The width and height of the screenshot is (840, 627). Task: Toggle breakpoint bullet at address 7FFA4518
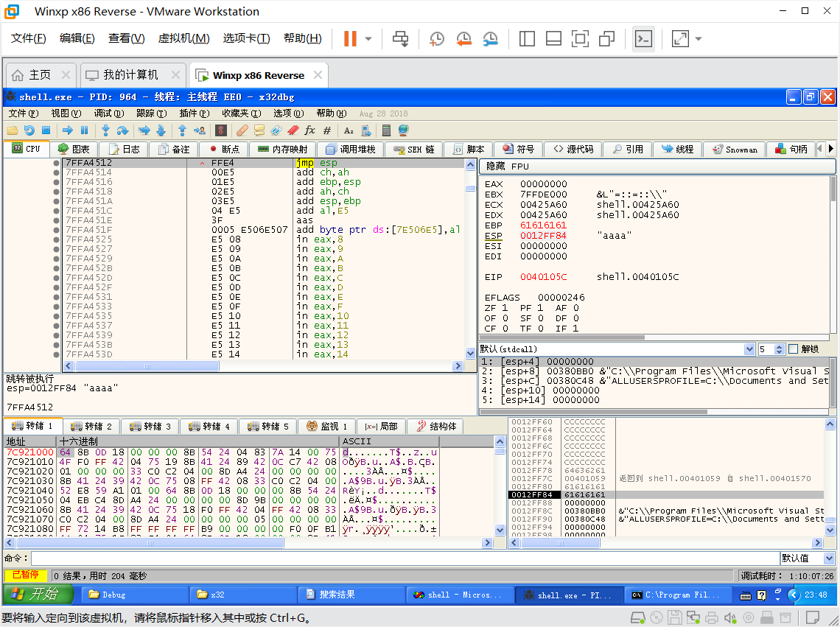click(x=56, y=192)
